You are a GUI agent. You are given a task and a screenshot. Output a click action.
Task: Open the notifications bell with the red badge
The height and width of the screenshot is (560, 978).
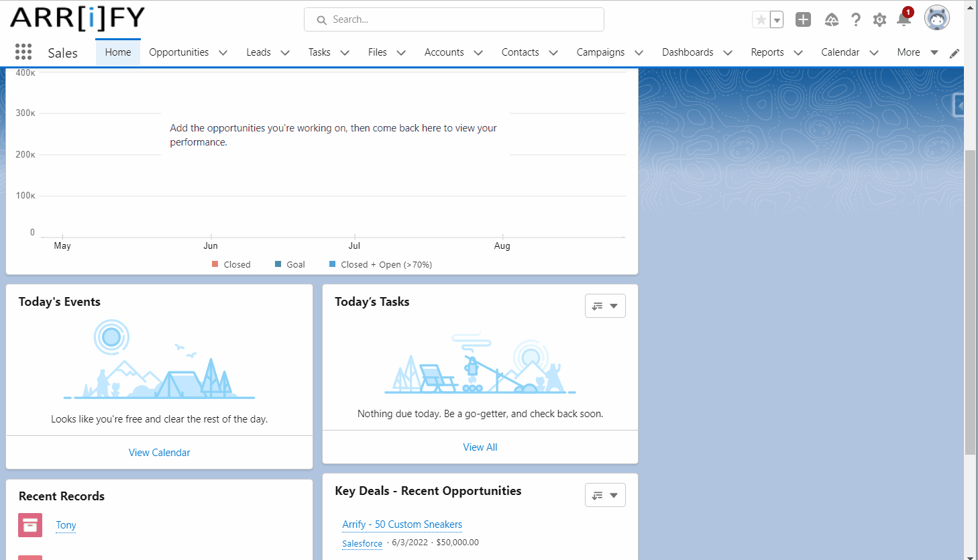coord(904,19)
